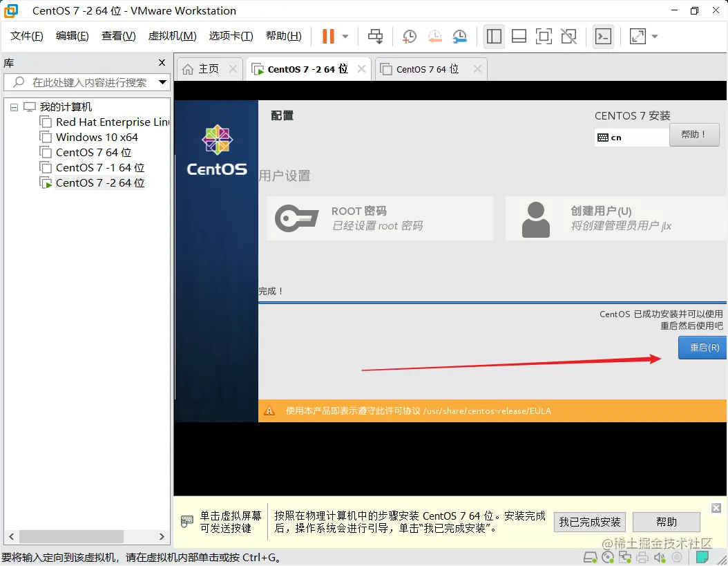Enter full screen mode

point(544,36)
